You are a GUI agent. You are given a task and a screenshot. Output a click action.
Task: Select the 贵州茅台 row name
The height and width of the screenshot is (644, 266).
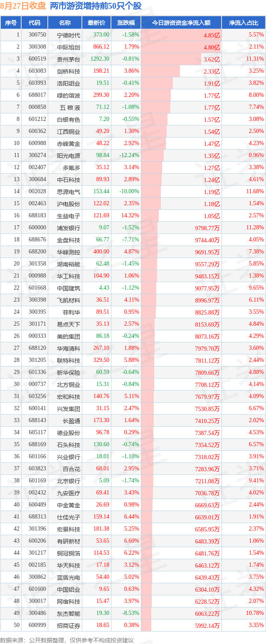click(x=69, y=59)
